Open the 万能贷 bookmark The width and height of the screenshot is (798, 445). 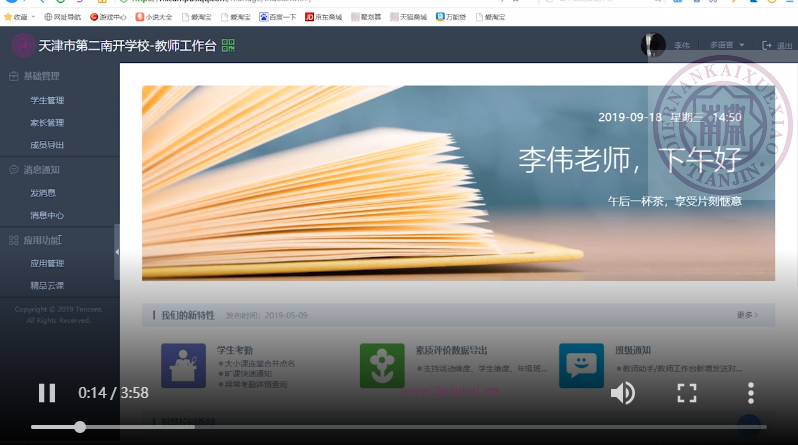click(x=451, y=17)
